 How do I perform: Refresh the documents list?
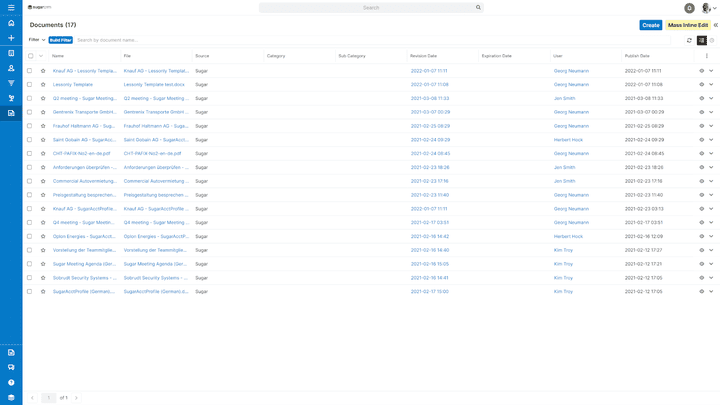tap(689, 41)
